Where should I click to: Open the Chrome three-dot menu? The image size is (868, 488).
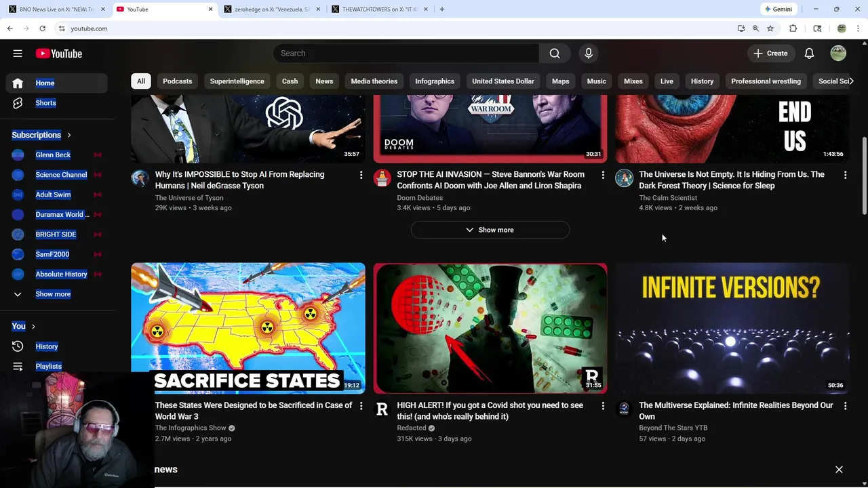(858, 28)
